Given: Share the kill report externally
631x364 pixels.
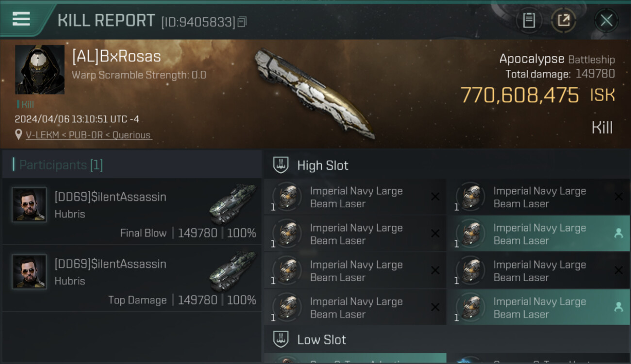Looking at the screenshot, I should click(x=564, y=20).
